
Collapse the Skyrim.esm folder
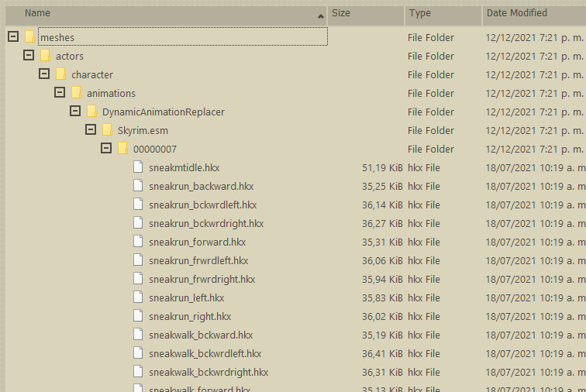[x=91, y=129]
